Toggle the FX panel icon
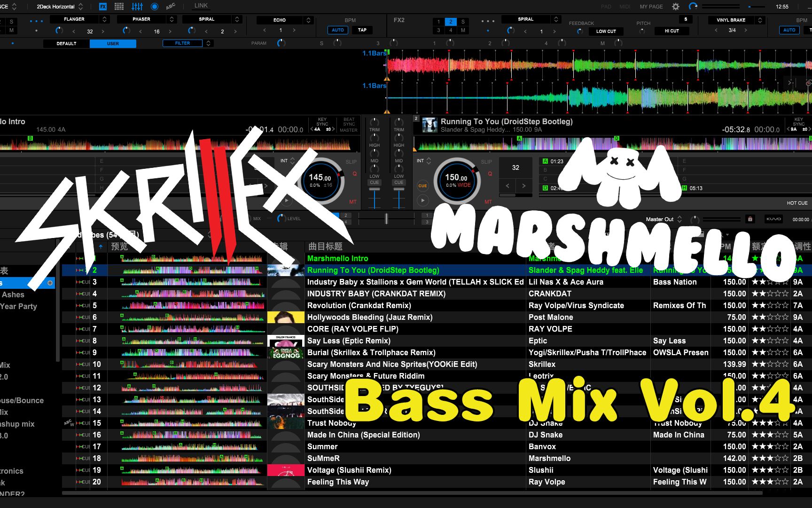 (x=103, y=7)
